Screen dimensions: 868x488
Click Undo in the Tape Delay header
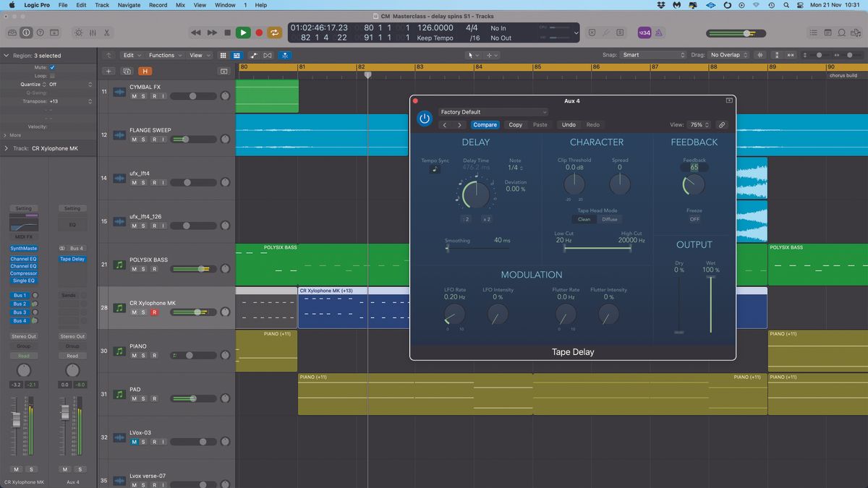pyautogui.click(x=569, y=124)
